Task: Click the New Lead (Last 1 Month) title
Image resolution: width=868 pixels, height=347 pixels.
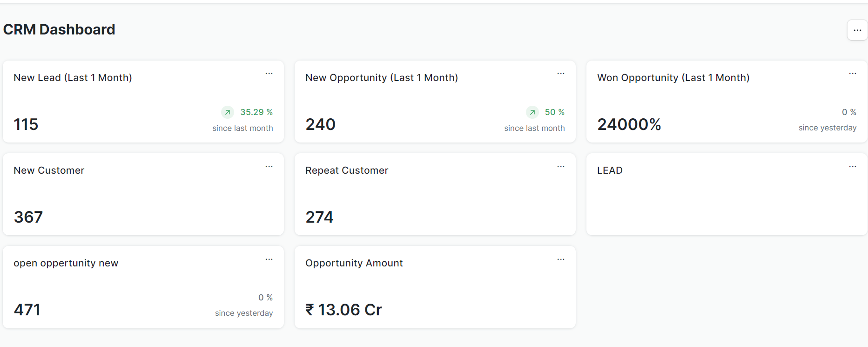Action: (73, 78)
